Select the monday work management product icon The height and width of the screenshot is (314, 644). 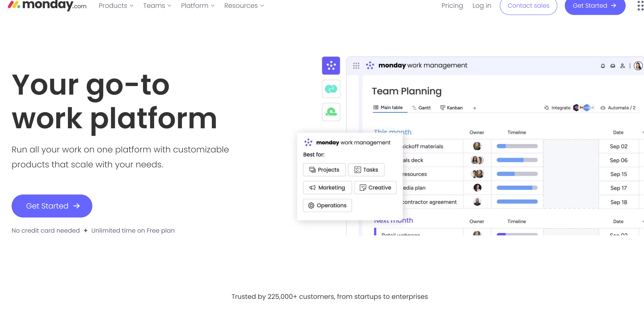331,66
